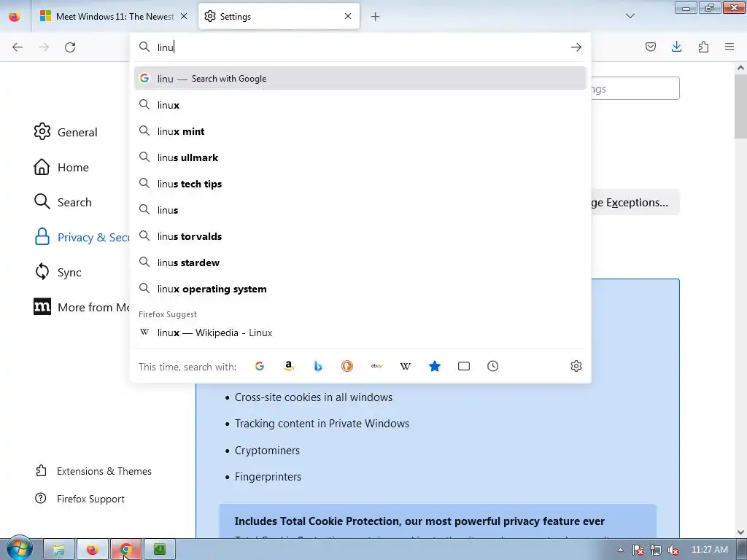Viewport: 747px width, 560px height.
Task: Click the Firefox taskbar icon
Action: (93, 550)
